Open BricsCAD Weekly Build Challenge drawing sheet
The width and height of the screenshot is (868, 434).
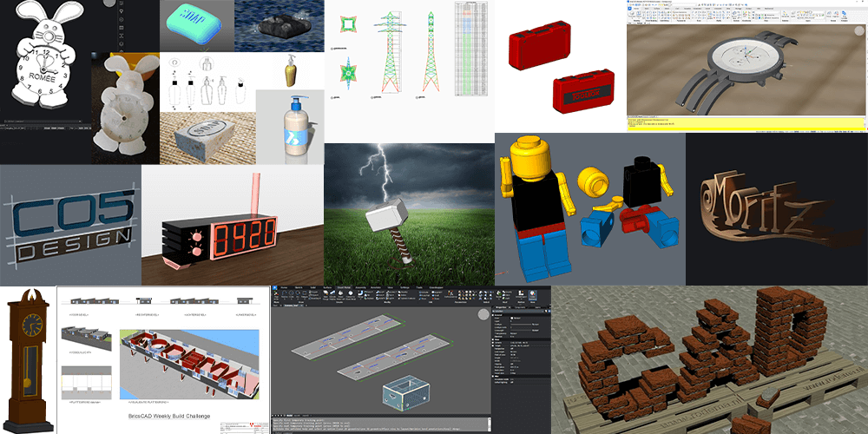pos(164,360)
